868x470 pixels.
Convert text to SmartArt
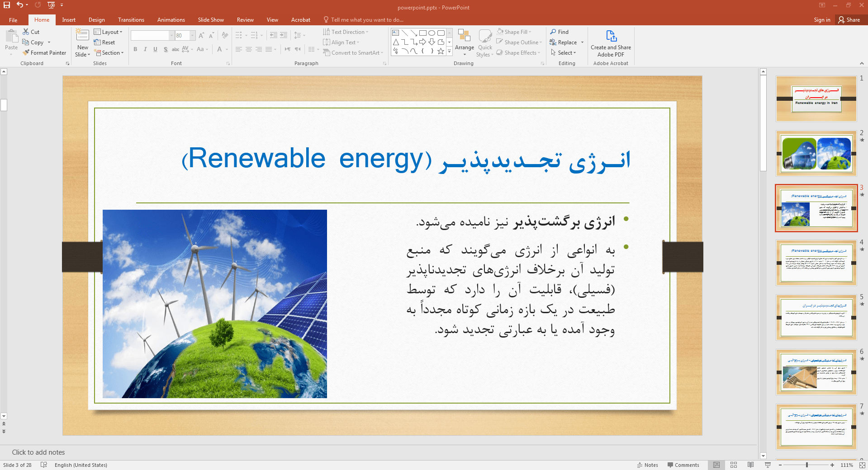click(353, 53)
